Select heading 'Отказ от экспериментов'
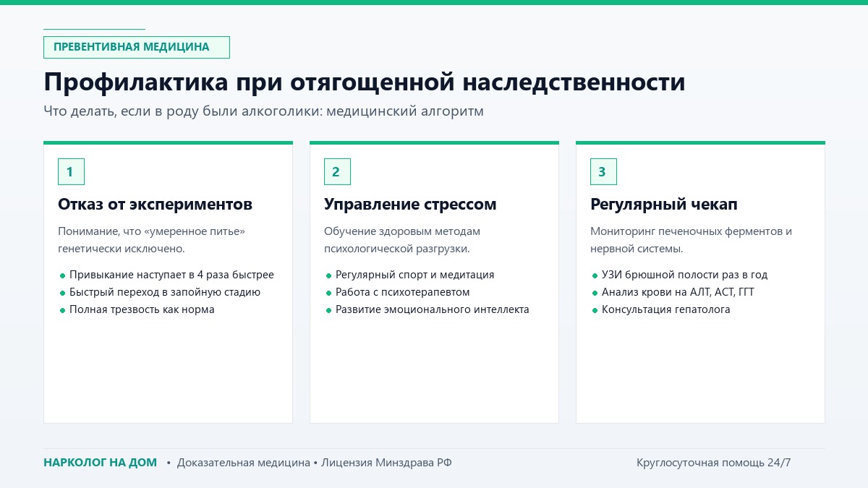 click(x=155, y=205)
